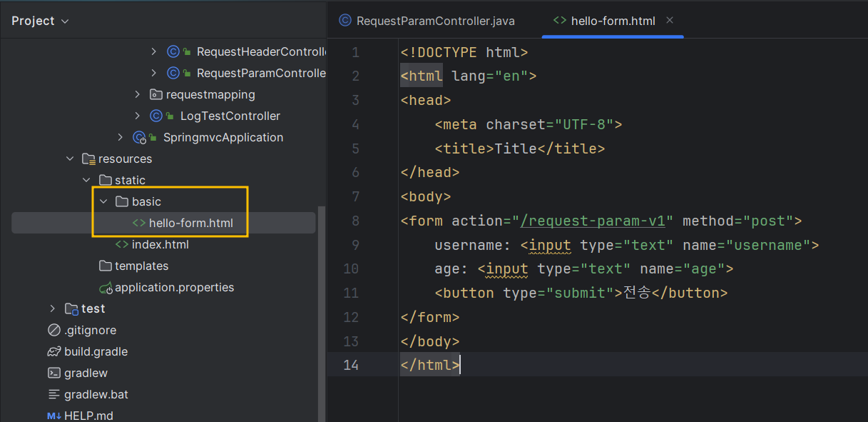Click the application.properties Spring icon
Image resolution: width=868 pixels, height=422 pixels.
[106, 287]
